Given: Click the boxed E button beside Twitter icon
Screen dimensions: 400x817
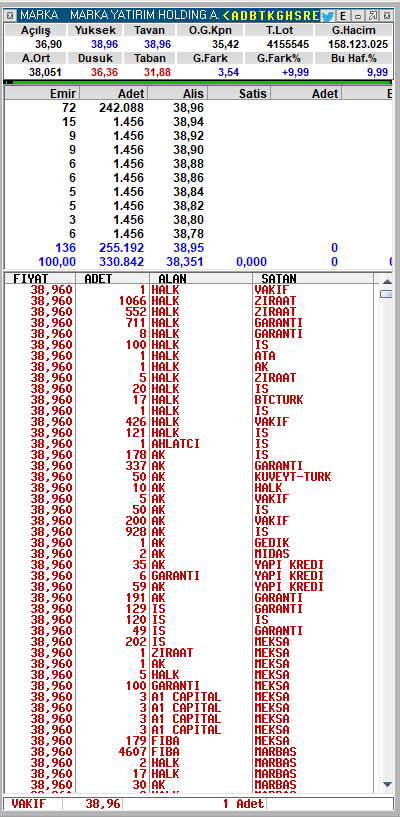Looking at the screenshot, I should 343,16.
